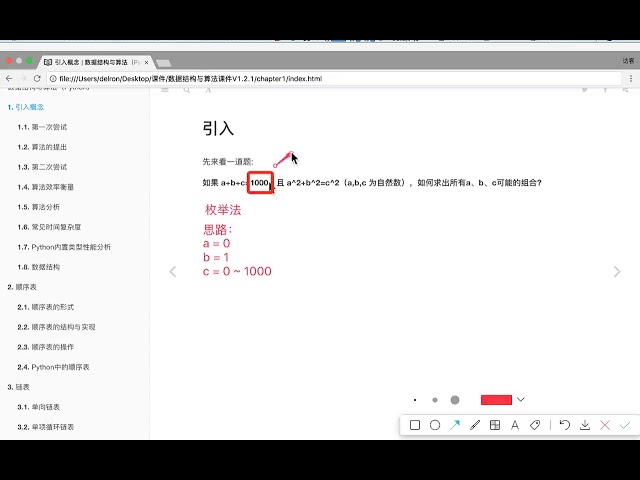Click the annotation line b = 1
The width and height of the screenshot is (640, 480).
pyautogui.click(x=216, y=258)
